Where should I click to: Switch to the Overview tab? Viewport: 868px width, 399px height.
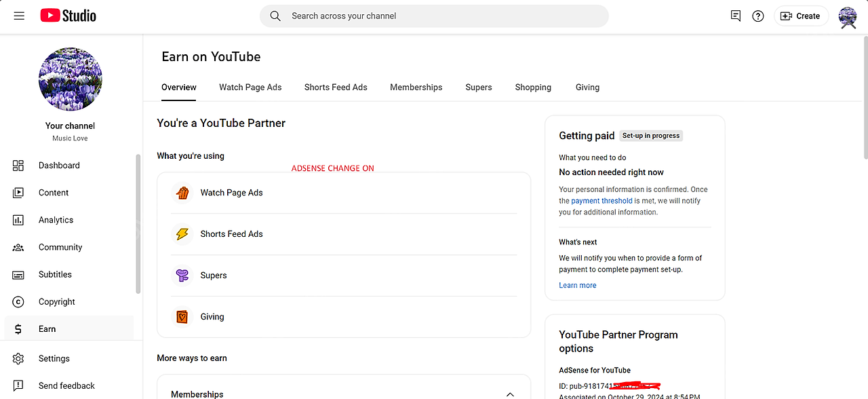click(x=179, y=88)
